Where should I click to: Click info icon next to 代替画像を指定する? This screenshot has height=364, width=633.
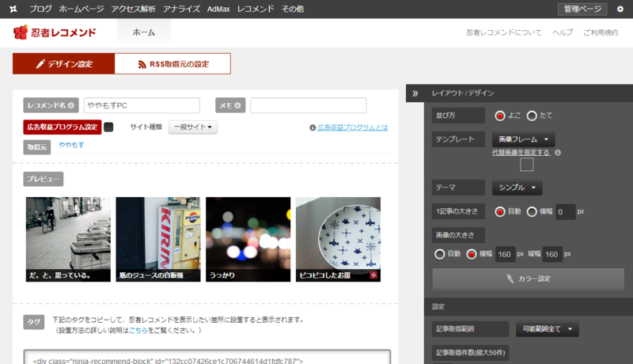(558, 153)
